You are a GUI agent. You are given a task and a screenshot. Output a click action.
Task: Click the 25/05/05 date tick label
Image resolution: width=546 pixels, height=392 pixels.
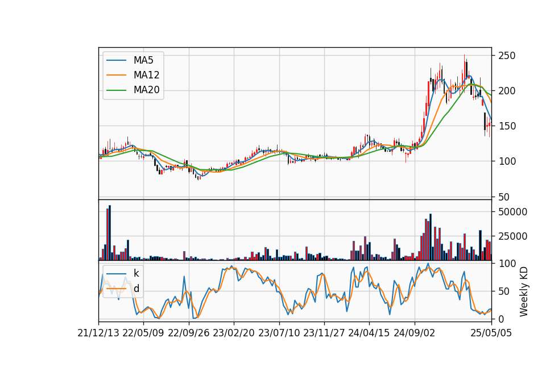tap(491, 333)
